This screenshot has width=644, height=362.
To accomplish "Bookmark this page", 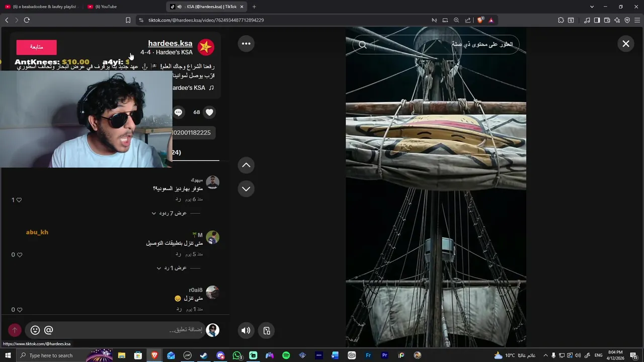I will point(128,20).
